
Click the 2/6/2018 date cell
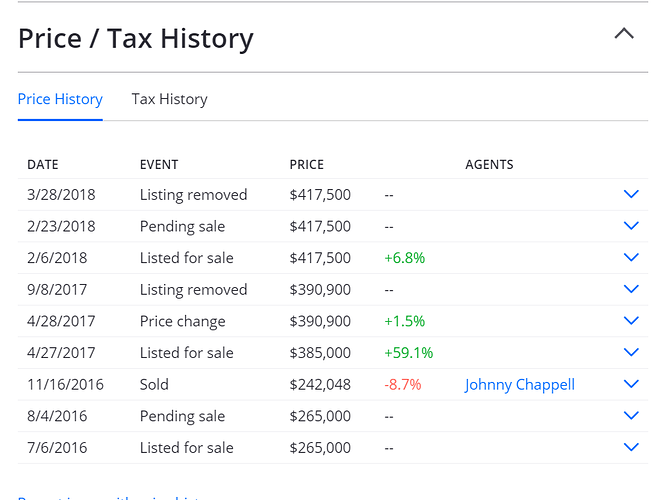[x=57, y=258]
